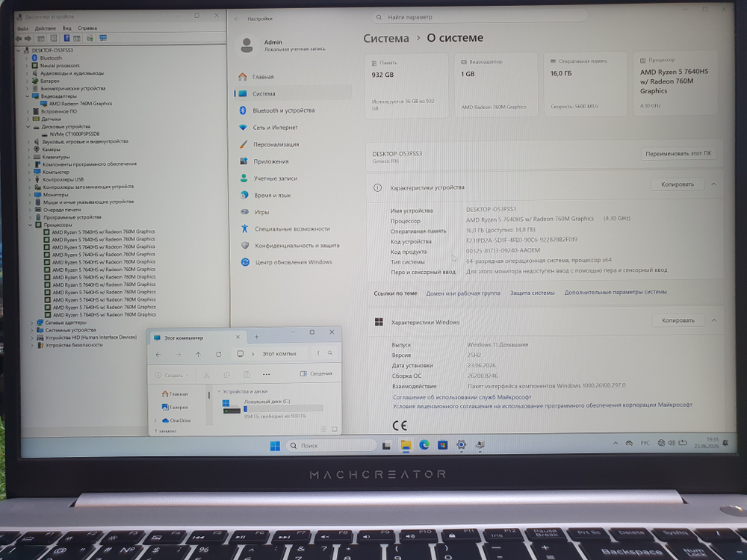Collapse the Видеоадаптеры node in Device Manager
Screen dimensions: 747x560
28,96
